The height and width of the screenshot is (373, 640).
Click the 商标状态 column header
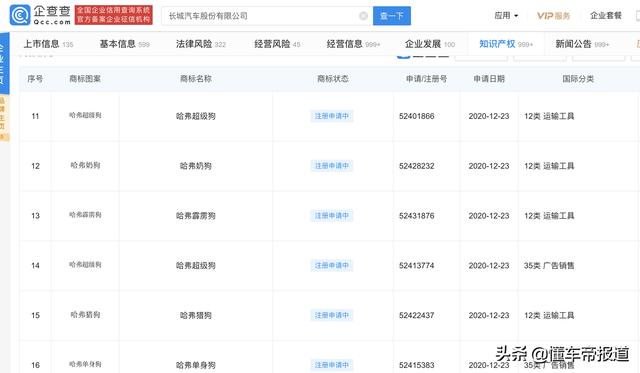tap(333, 79)
